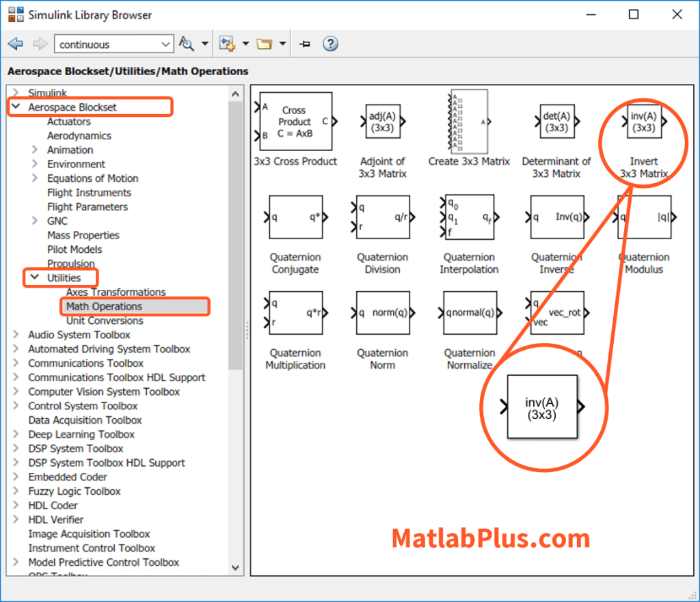Expand the GNC sublibrary
This screenshot has height=602, width=700.
click(34, 221)
